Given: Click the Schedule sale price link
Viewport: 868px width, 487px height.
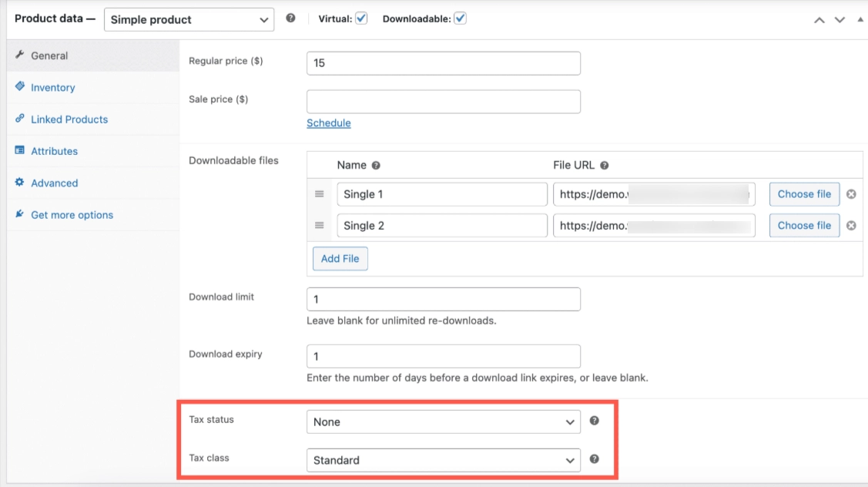Looking at the screenshot, I should pos(328,123).
